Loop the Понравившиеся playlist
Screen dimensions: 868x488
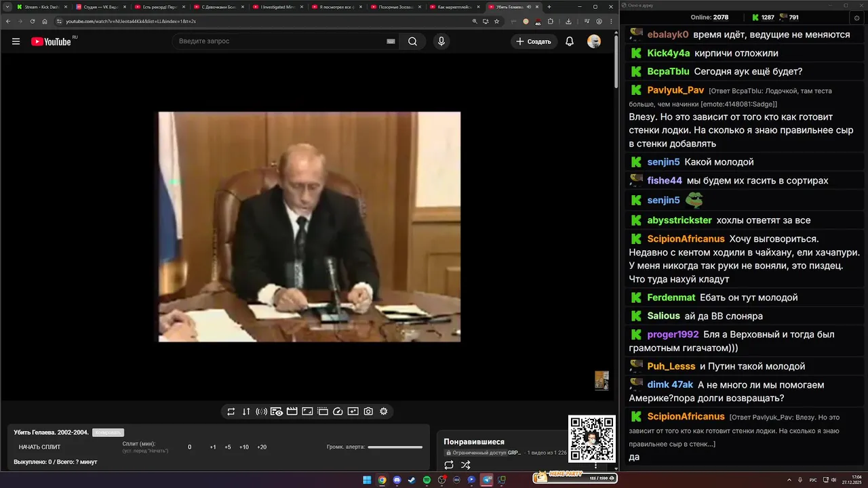(449, 465)
